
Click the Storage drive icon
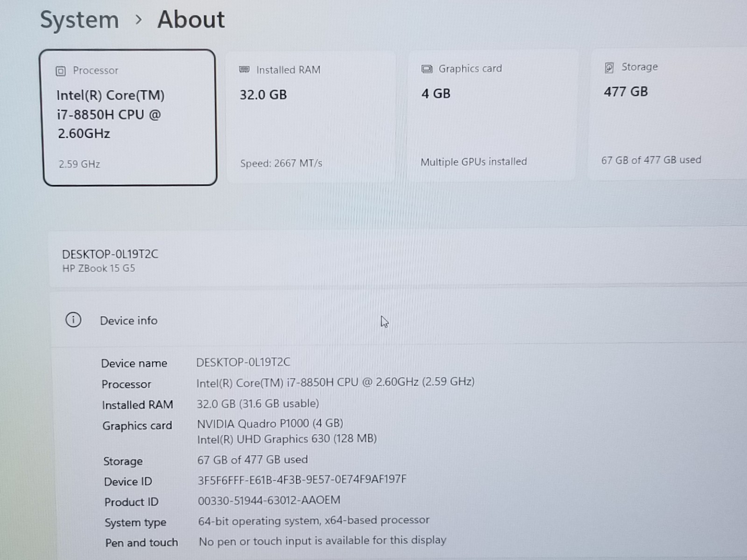(609, 68)
